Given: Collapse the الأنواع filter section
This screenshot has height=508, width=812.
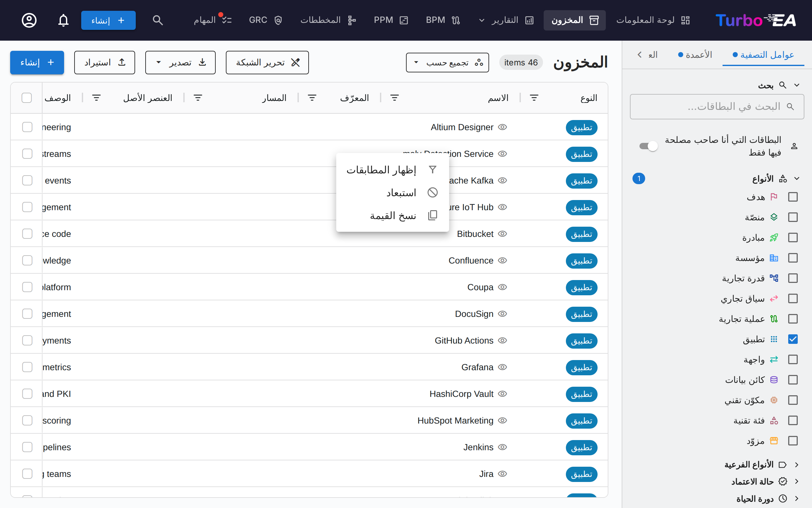Looking at the screenshot, I should (797, 178).
